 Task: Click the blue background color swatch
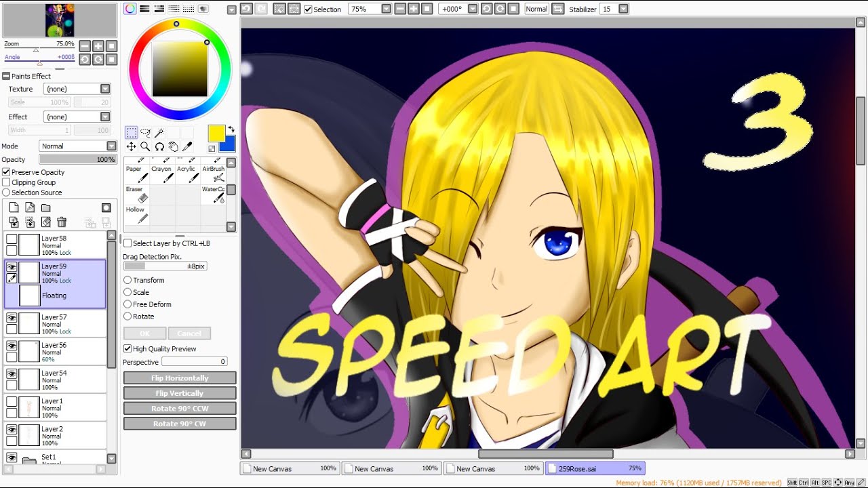229,144
